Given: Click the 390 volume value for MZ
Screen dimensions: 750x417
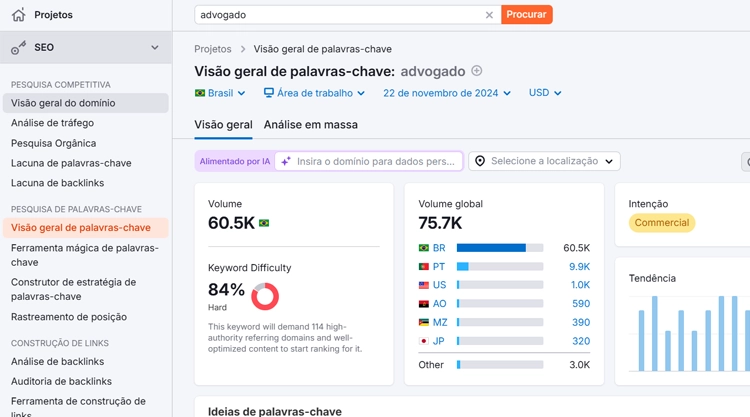Looking at the screenshot, I should coord(581,322).
